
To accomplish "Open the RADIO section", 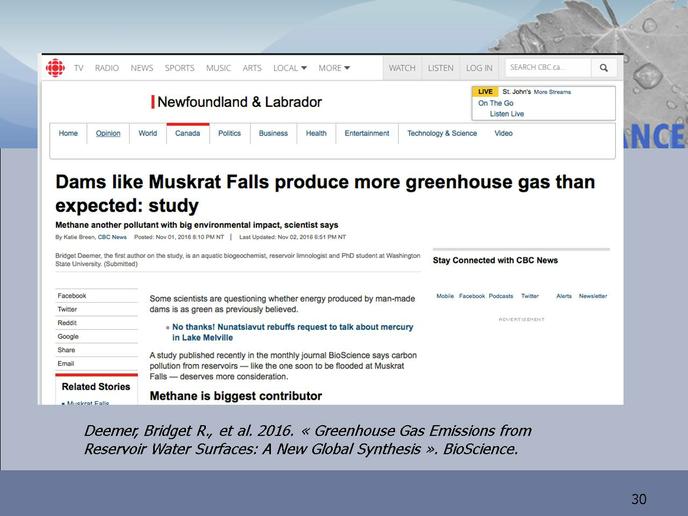I will pos(107,68).
